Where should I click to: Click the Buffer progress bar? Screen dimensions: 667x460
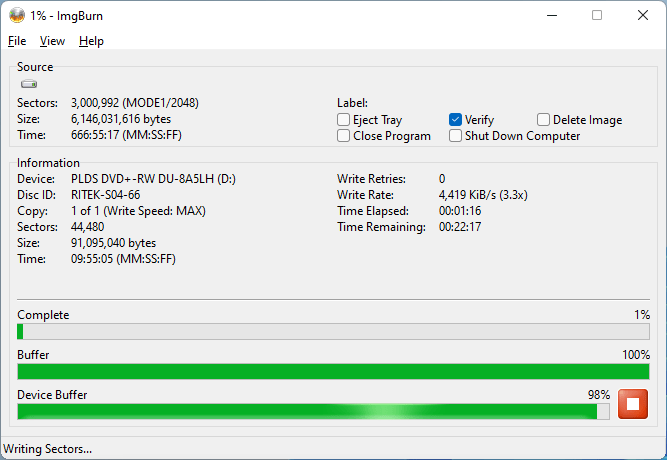[x=333, y=372]
